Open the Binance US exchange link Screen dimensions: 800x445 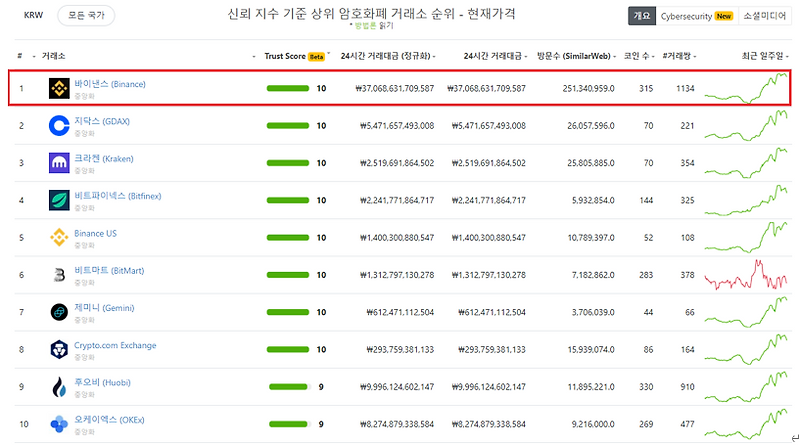point(95,233)
